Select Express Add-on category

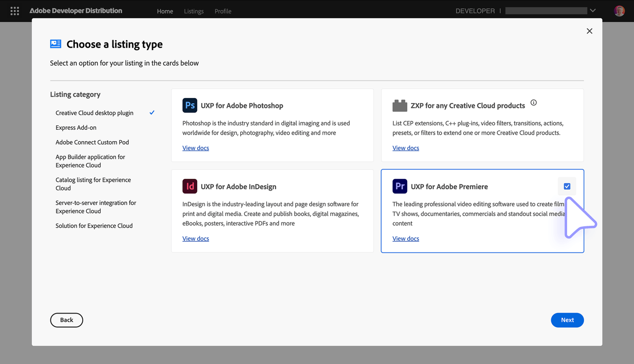[x=76, y=128]
